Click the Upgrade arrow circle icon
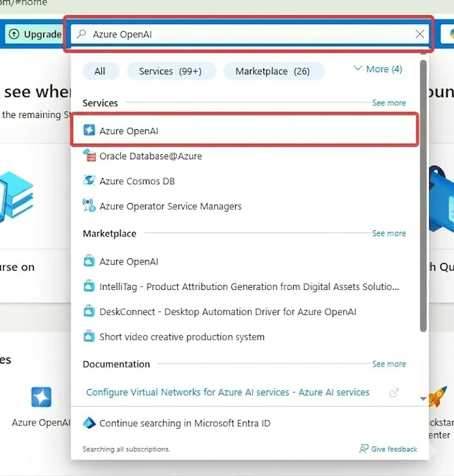The width and height of the screenshot is (454, 476). [x=14, y=34]
